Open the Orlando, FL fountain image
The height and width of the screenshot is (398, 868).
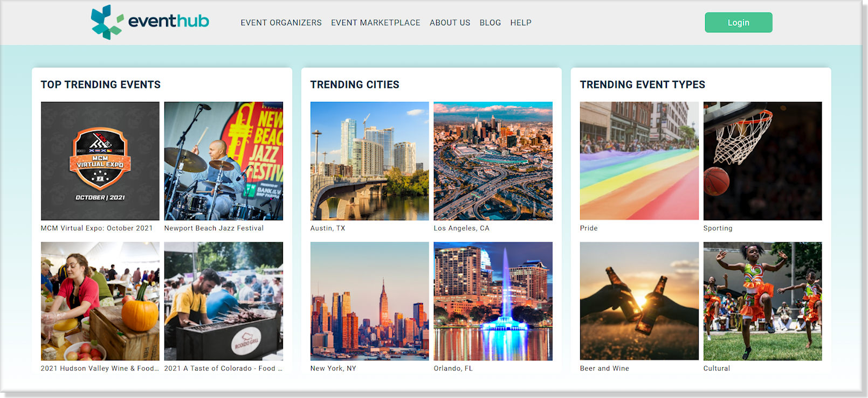point(493,301)
